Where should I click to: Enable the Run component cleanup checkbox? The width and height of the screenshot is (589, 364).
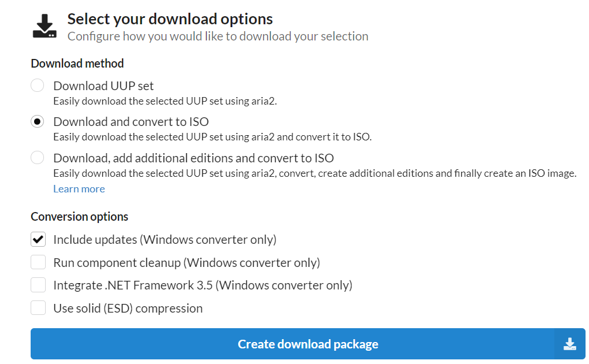click(x=38, y=262)
